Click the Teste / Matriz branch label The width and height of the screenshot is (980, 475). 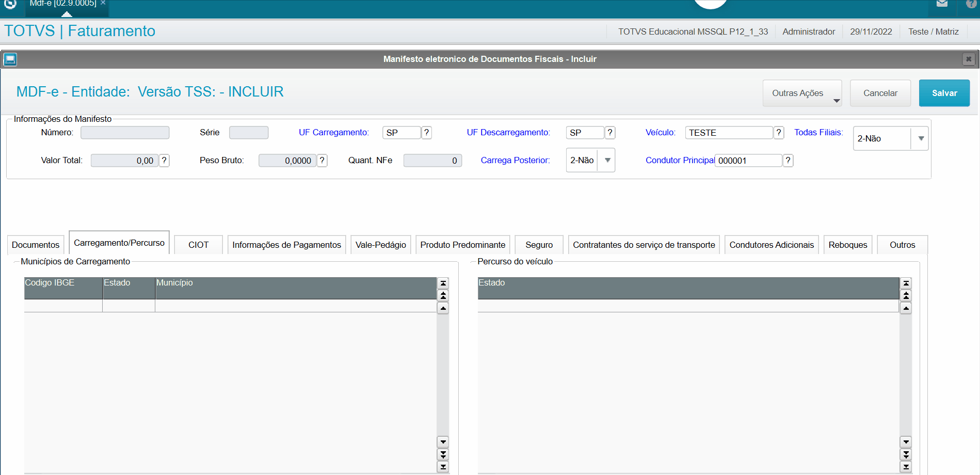coord(934,32)
